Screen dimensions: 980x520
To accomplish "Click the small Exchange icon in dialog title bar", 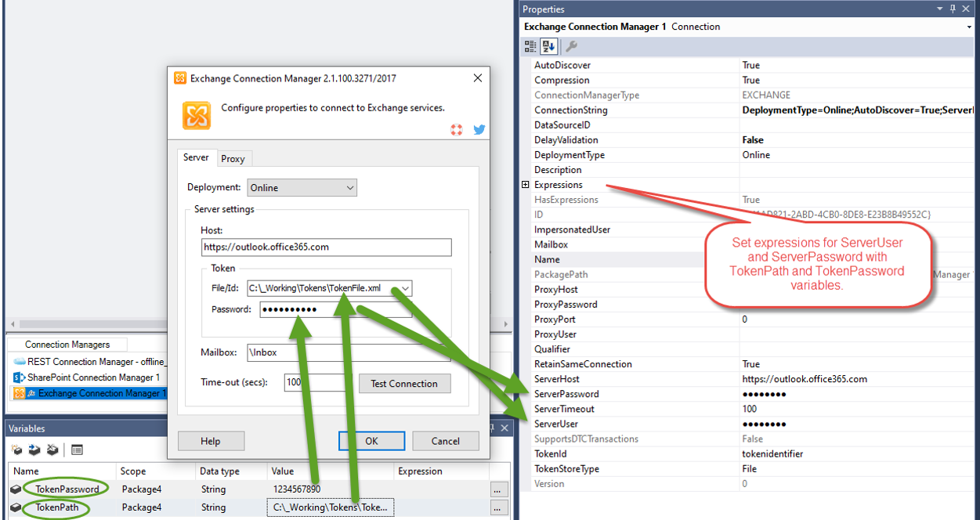I will tap(180, 78).
